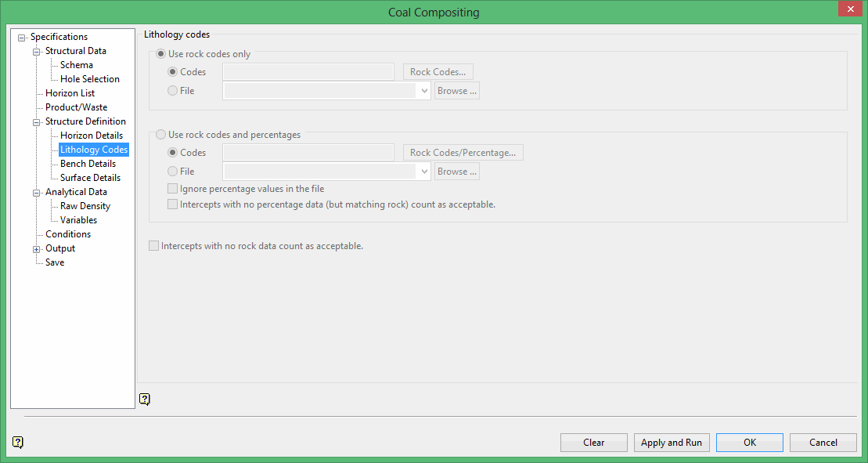
Task: Select Bench Details in the tree
Action: point(88,164)
